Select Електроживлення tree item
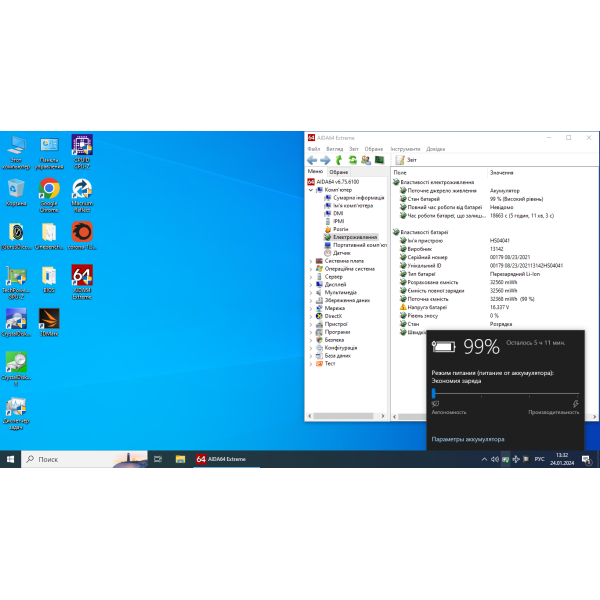The width and height of the screenshot is (600, 600). 351,237
